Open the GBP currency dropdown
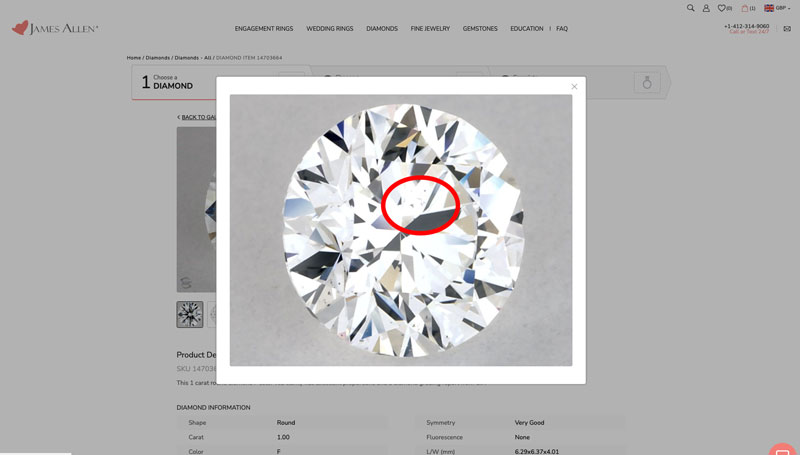 pyautogui.click(x=777, y=8)
